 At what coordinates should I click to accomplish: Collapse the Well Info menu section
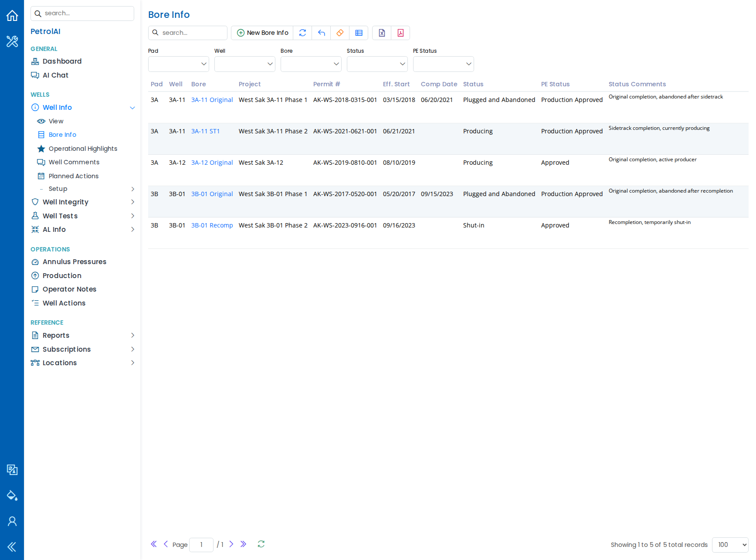click(132, 108)
